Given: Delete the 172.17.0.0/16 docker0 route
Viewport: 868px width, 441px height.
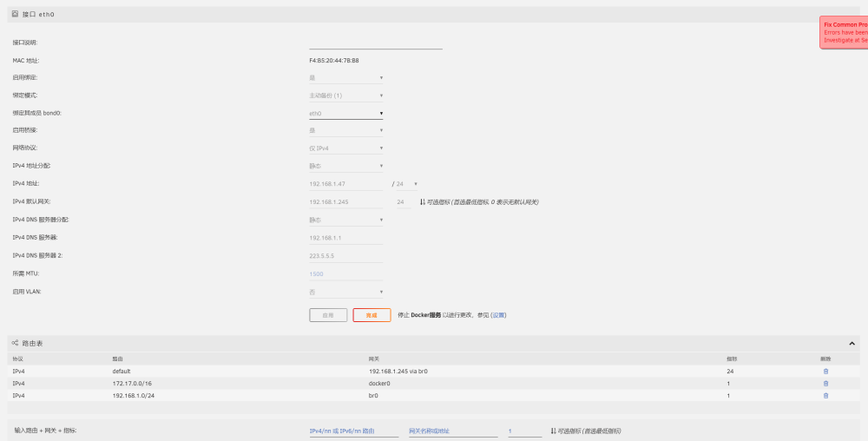Looking at the screenshot, I should tap(825, 384).
